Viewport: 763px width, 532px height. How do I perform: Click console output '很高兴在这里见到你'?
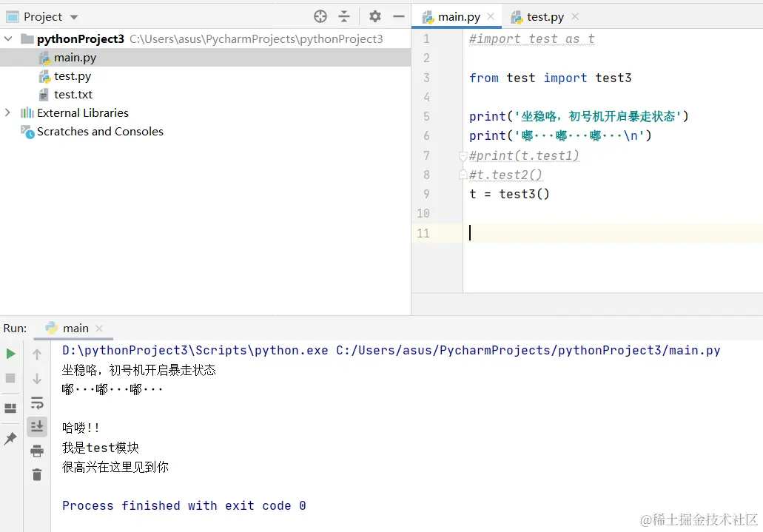pos(115,467)
